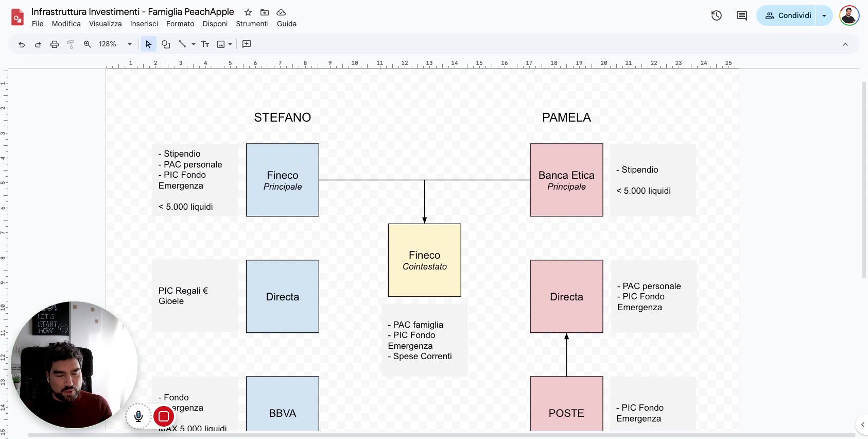Select the Line tool
Viewport: 868px width, 439px height.
[182, 44]
